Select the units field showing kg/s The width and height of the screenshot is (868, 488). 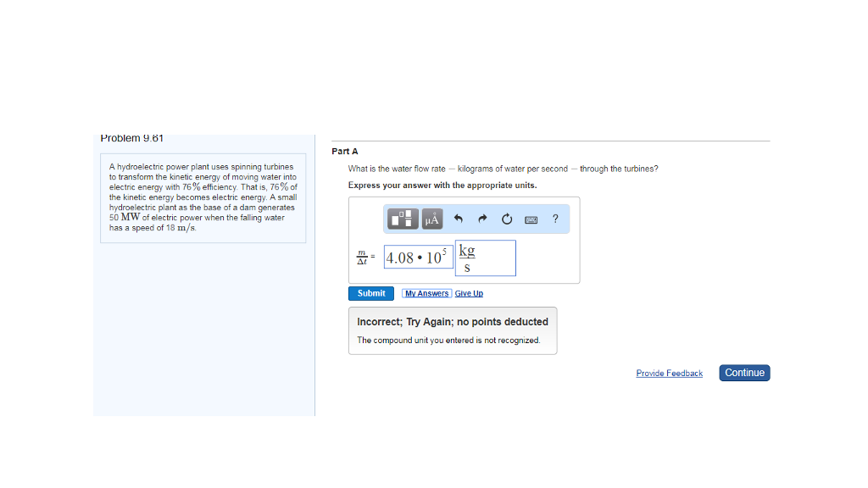[x=484, y=258]
